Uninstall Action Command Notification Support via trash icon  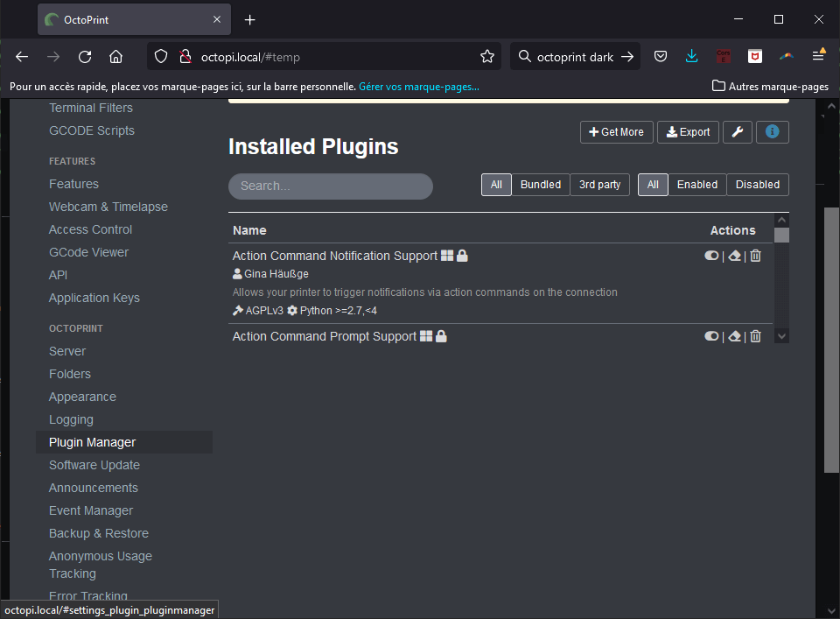click(x=755, y=256)
